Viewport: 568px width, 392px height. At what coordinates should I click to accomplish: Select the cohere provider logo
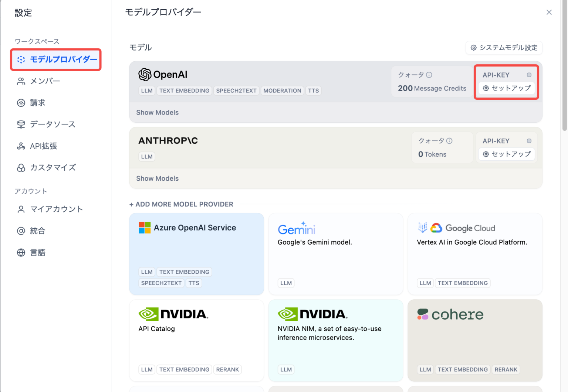(x=423, y=314)
